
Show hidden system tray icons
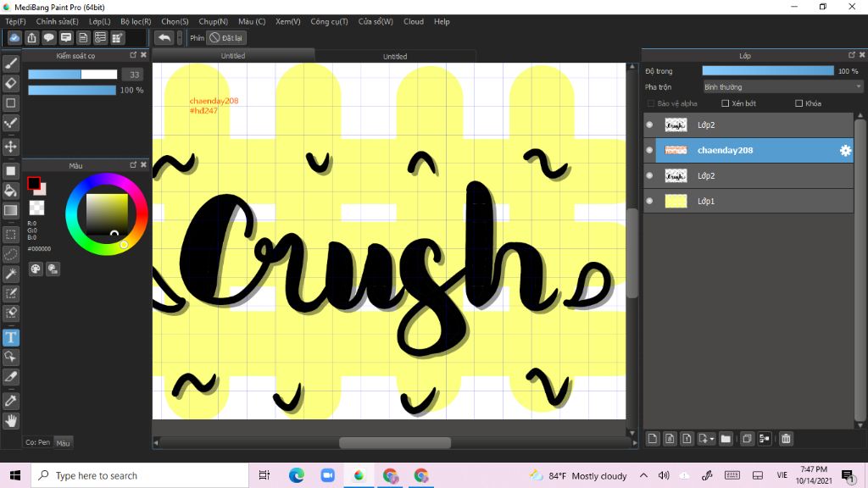643,475
